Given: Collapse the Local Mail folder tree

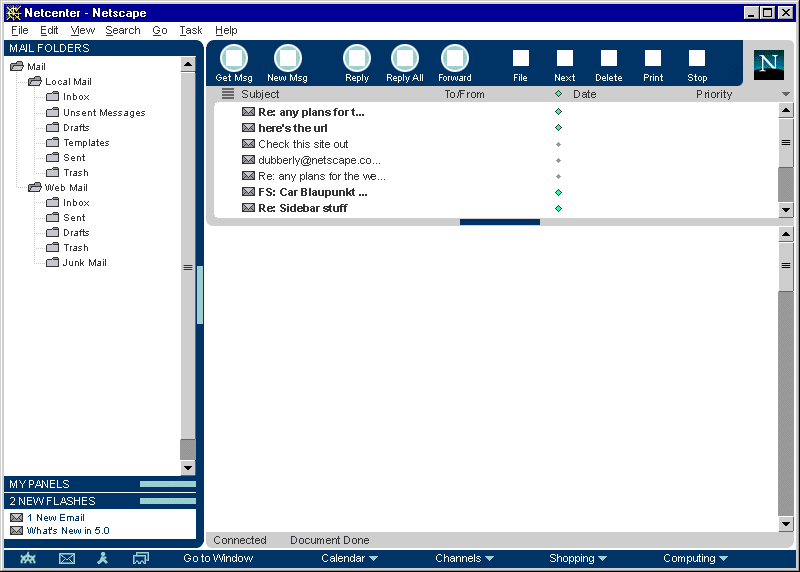Looking at the screenshot, I should coord(35,81).
